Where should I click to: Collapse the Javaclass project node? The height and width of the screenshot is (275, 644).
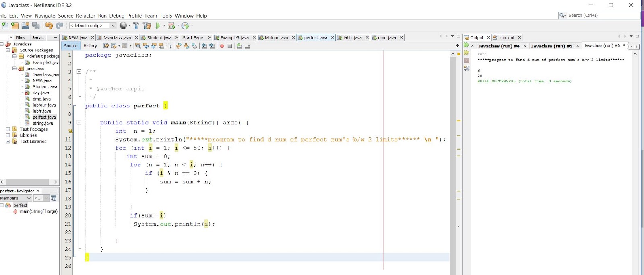(2, 44)
